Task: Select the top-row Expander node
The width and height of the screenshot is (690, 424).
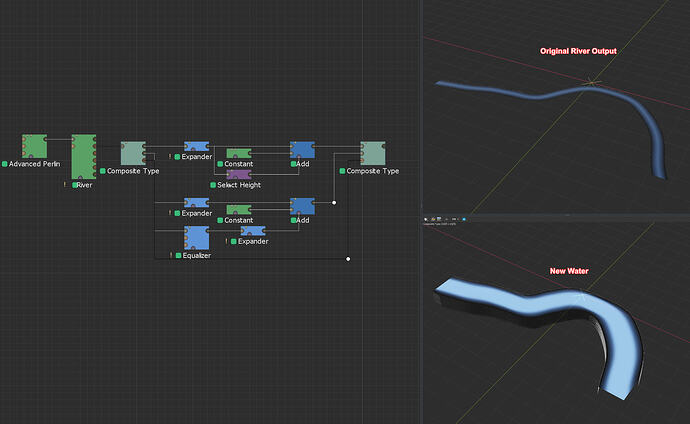Action: pos(195,147)
